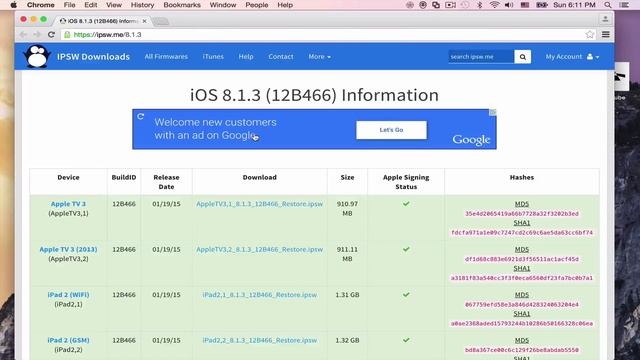Open the Edit menu
The width and height of the screenshot is (640, 360).
(x=91, y=5)
